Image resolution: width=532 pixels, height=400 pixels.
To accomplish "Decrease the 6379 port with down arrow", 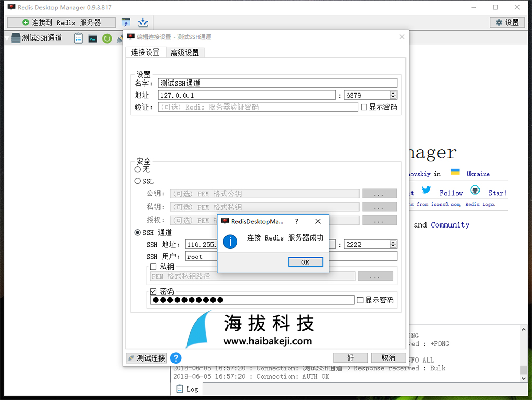I will [393, 97].
